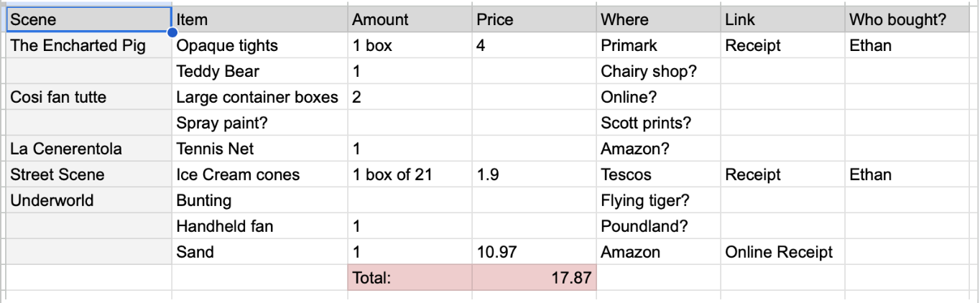The height and width of the screenshot is (303, 980).
Task: Select the Poundland? cell
Action: 659,226
